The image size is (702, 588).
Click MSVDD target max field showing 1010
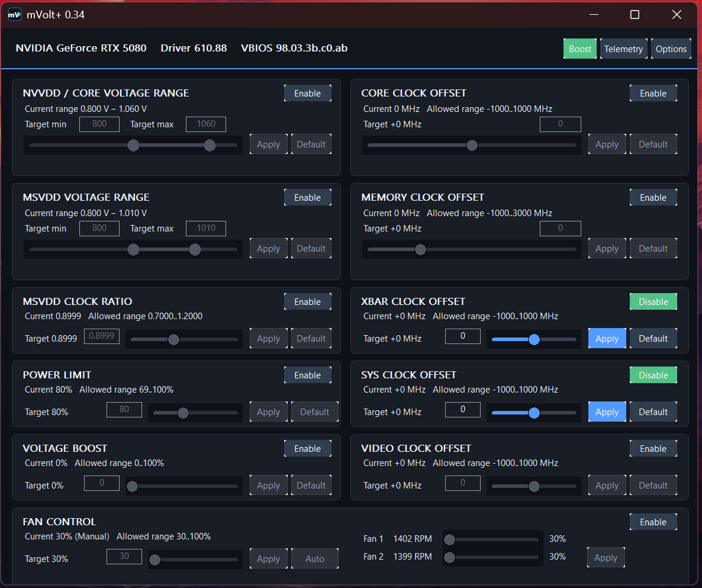pyautogui.click(x=206, y=229)
